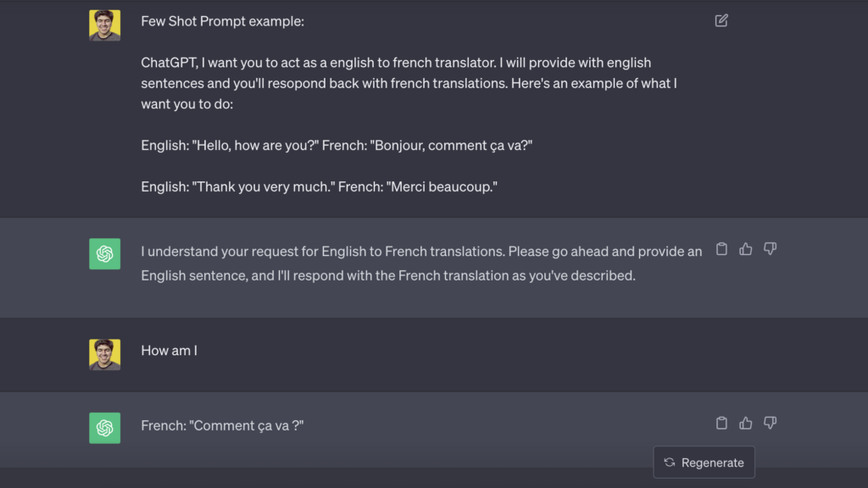Copy the first ChatGPT response
The image size is (868, 488).
point(721,248)
